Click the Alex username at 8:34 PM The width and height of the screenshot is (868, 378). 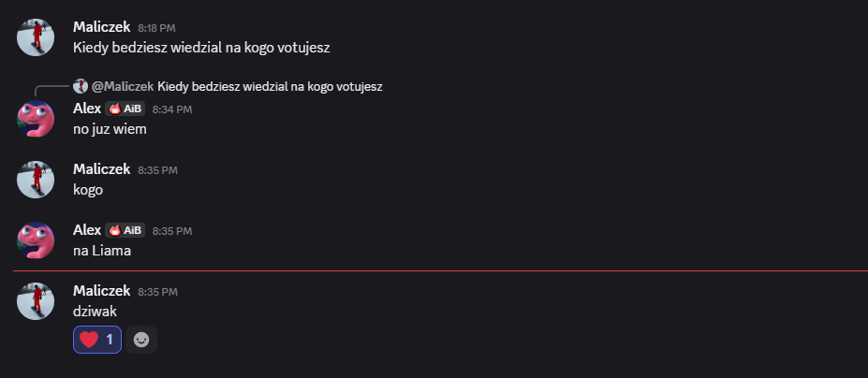[86, 109]
